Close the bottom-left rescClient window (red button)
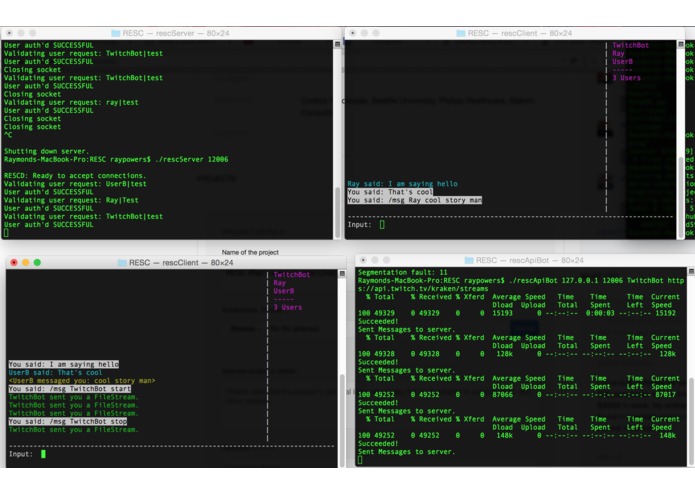Image resolution: width=695 pixels, height=494 pixels. [x=14, y=263]
